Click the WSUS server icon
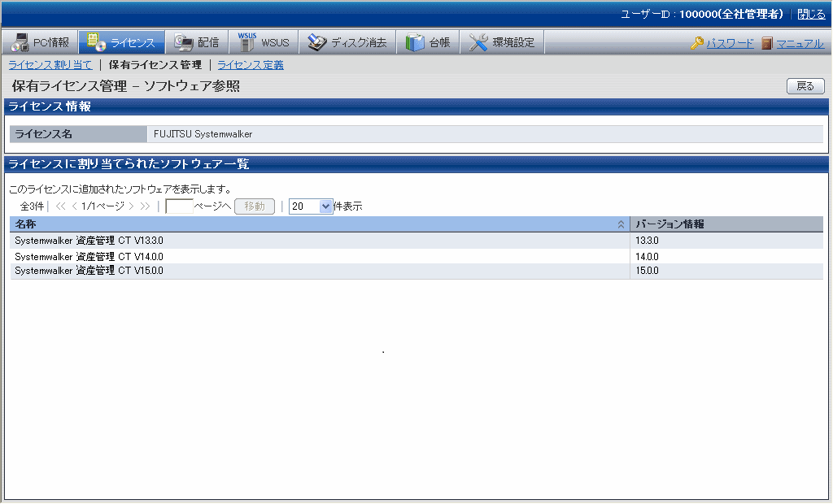Viewport: 833px width, 504px height. (x=246, y=42)
